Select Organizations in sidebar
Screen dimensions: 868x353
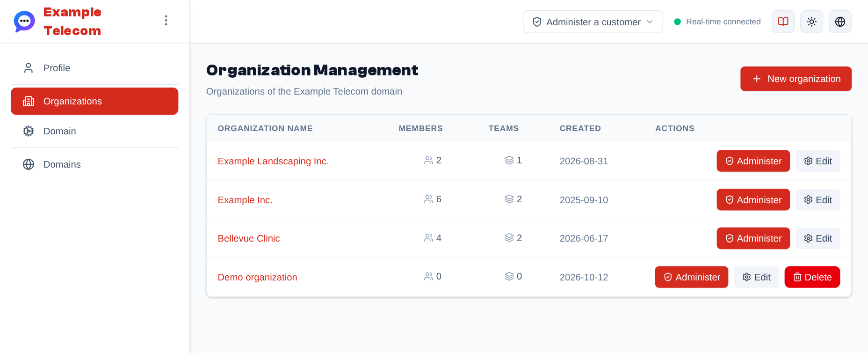click(94, 101)
